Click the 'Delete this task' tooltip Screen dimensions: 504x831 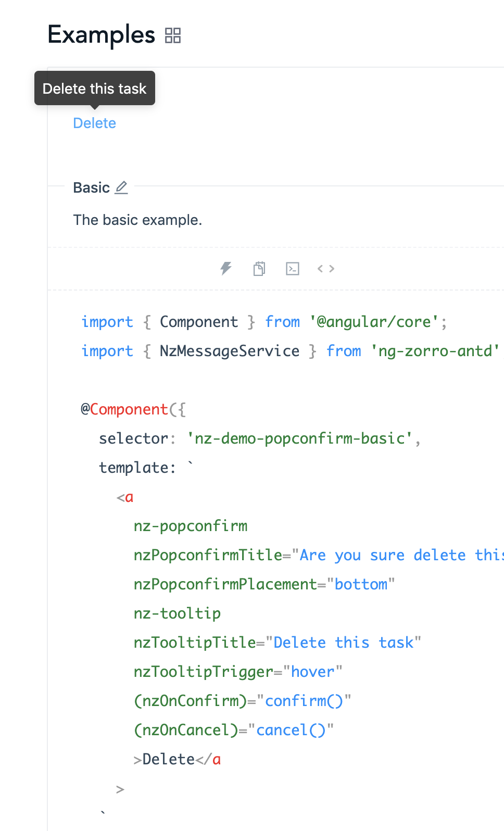95,88
